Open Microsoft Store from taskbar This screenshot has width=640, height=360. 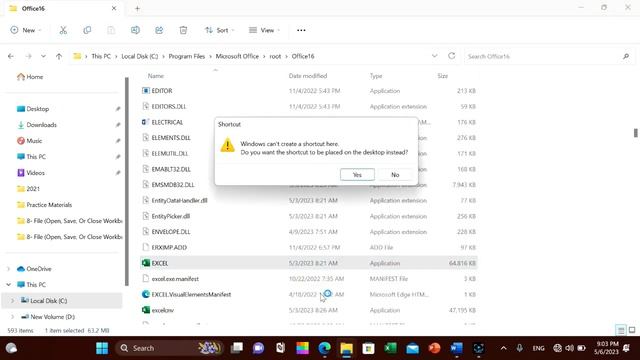369,348
